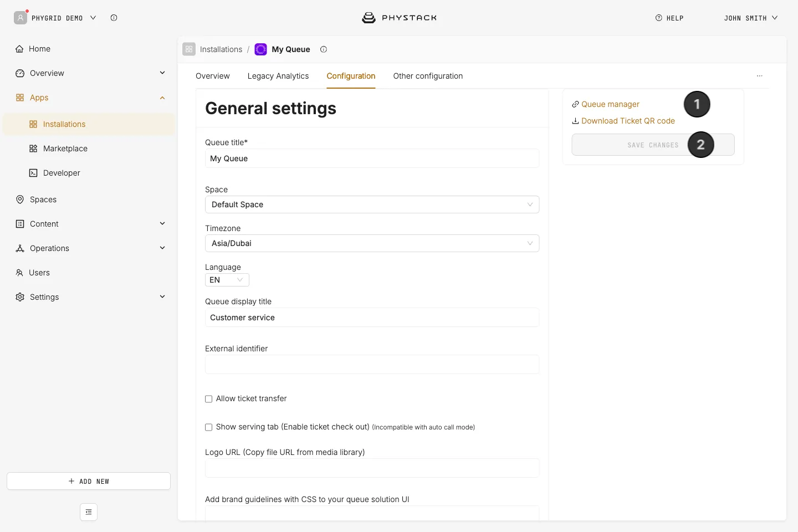Collapse the Apps sidebar section

click(162, 98)
